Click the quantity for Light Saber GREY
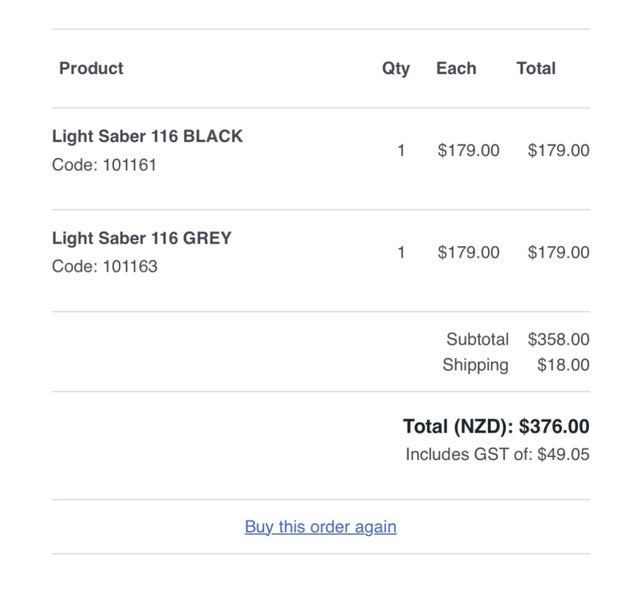638x600 pixels. tap(401, 252)
